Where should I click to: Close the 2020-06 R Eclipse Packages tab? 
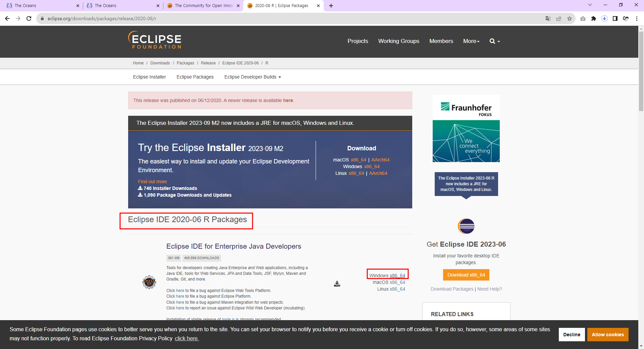(318, 6)
